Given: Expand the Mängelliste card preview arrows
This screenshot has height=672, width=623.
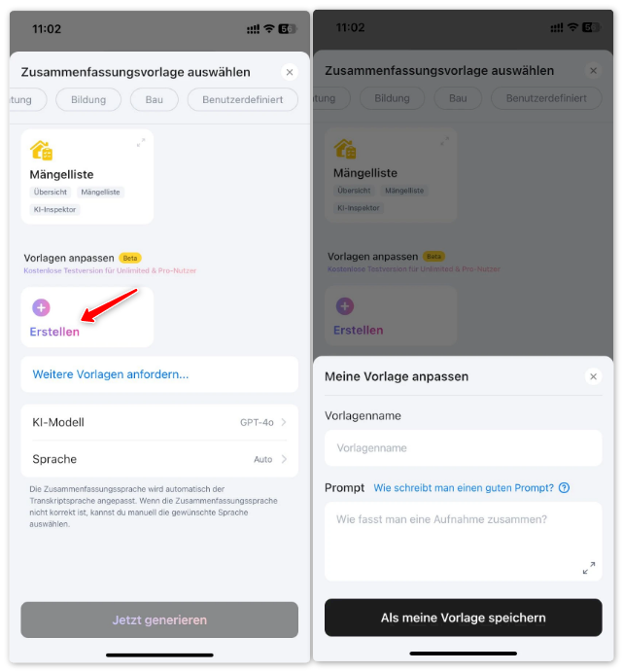Looking at the screenshot, I should click(x=141, y=143).
